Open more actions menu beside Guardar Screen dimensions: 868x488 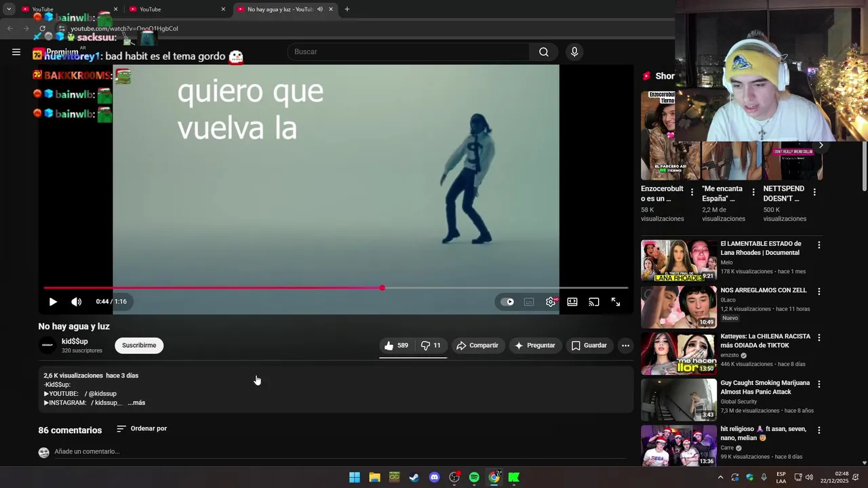(x=625, y=346)
